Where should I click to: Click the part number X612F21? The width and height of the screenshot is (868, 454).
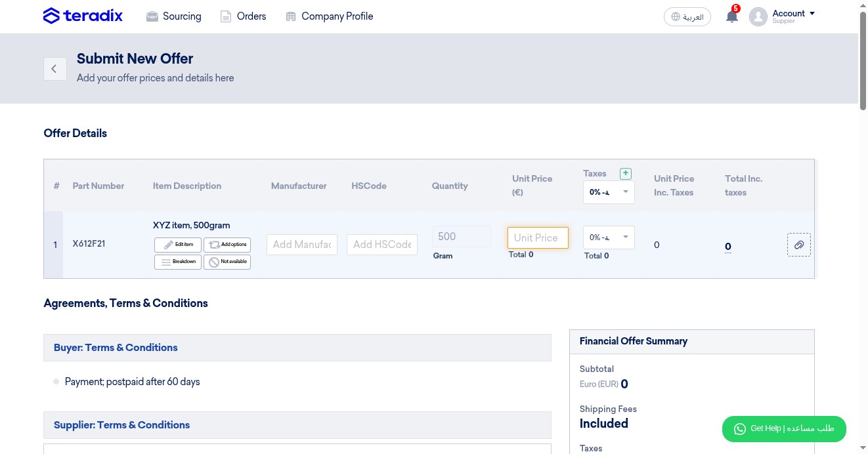pos(89,244)
